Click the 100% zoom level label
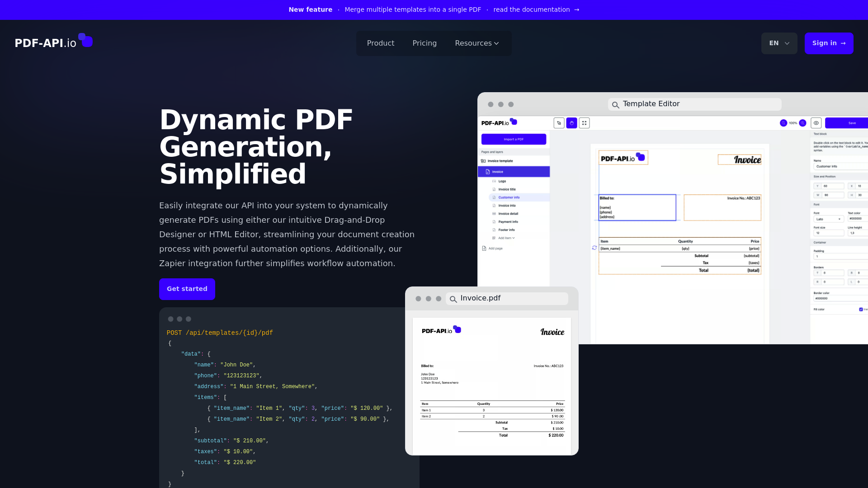The height and width of the screenshot is (488, 868). click(793, 123)
